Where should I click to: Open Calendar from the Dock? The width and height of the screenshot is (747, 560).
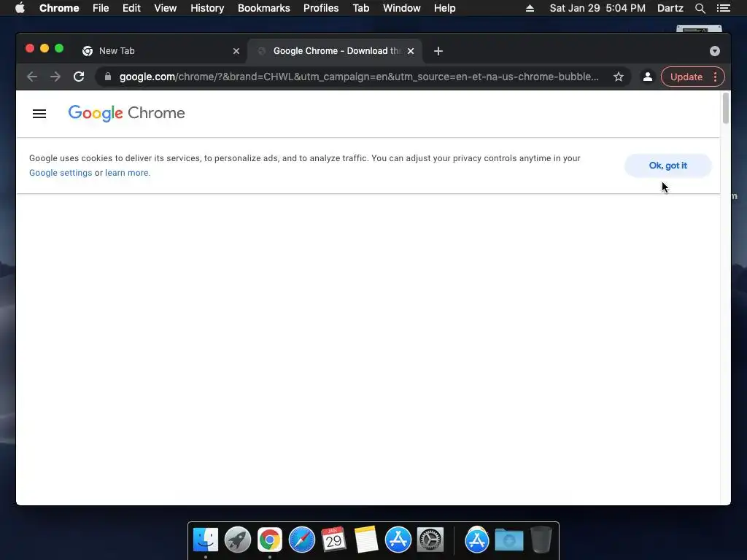click(x=333, y=540)
